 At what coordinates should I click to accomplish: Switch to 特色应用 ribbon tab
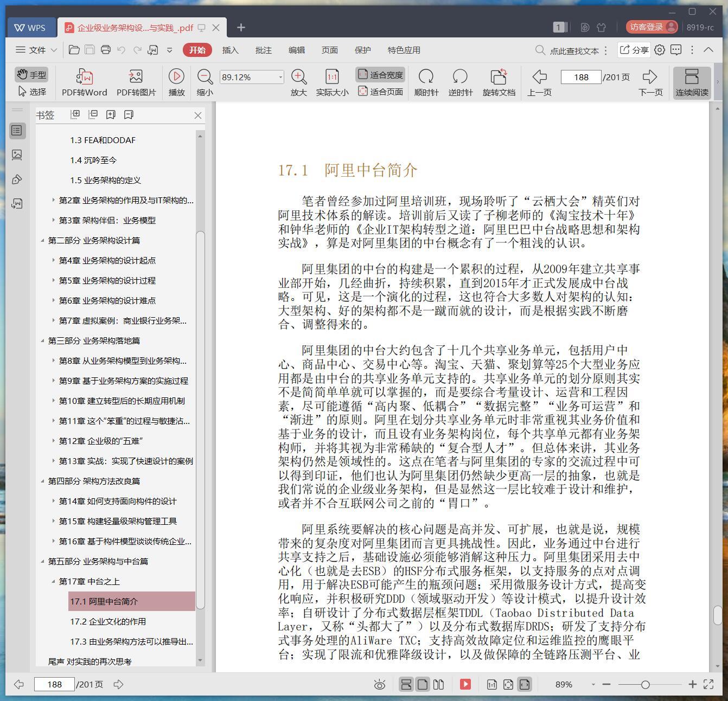point(404,50)
